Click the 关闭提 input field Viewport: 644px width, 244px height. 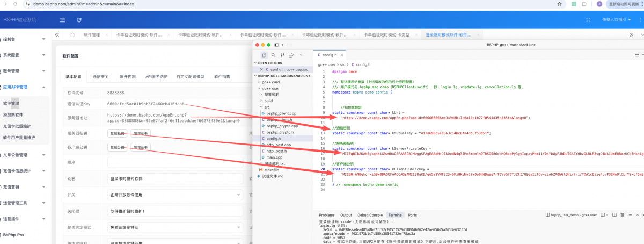(x=175, y=211)
